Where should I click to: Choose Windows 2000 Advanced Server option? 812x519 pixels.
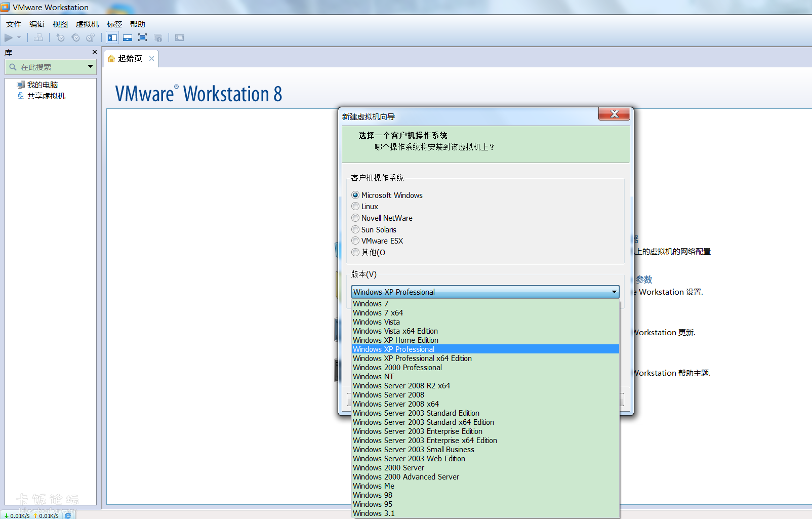coord(485,477)
